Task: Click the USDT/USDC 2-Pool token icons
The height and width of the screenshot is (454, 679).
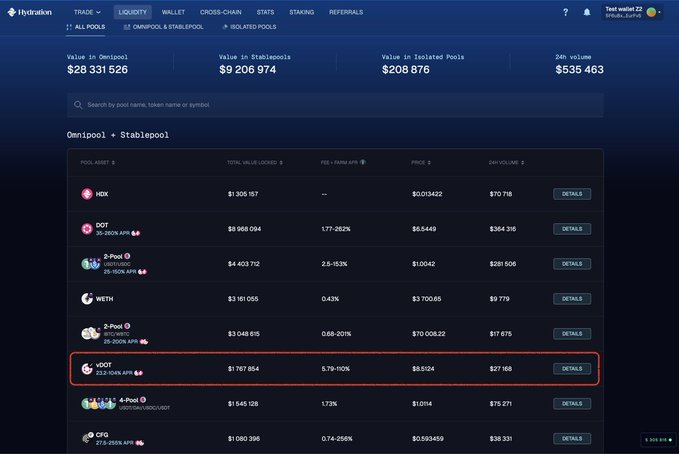Action: (91, 263)
